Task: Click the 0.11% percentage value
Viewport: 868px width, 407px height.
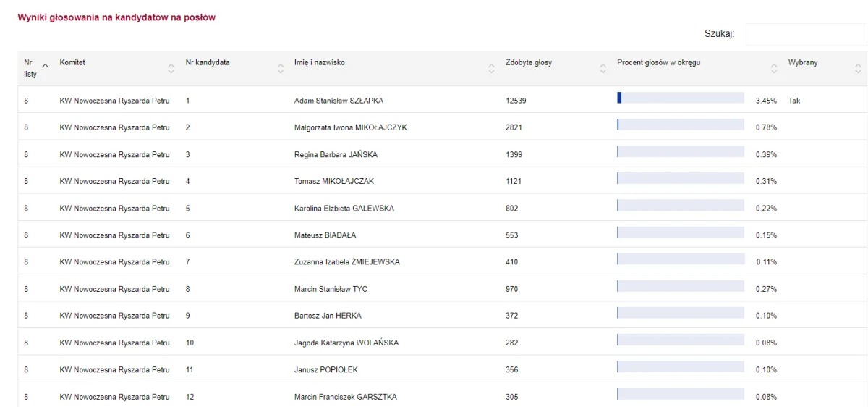Action: click(766, 262)
